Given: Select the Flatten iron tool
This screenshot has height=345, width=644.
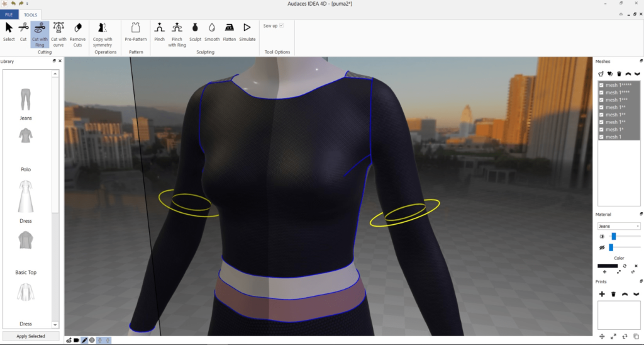Looking at the screenshot, I should [x=229, y=32].
